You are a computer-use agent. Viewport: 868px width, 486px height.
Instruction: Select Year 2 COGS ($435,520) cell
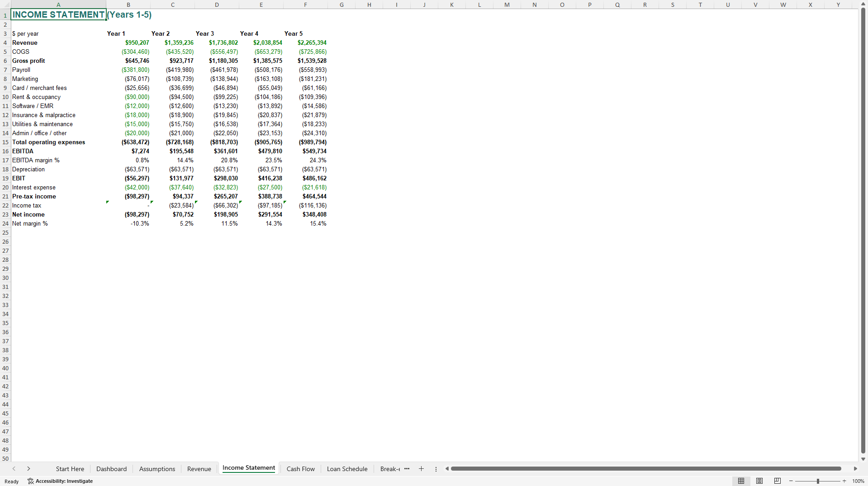173,52
